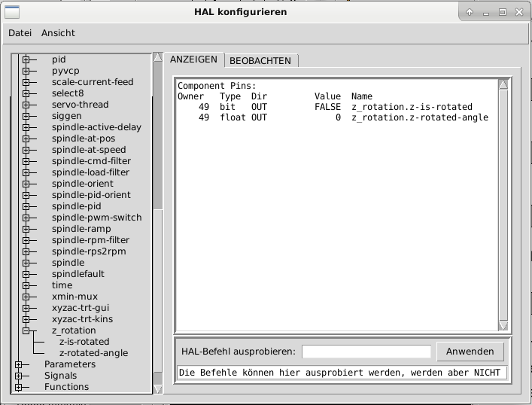This screenshot has width=532, height=405.
Task: Select the z-is-rotated pin
Action: click(x=84, y=342)
